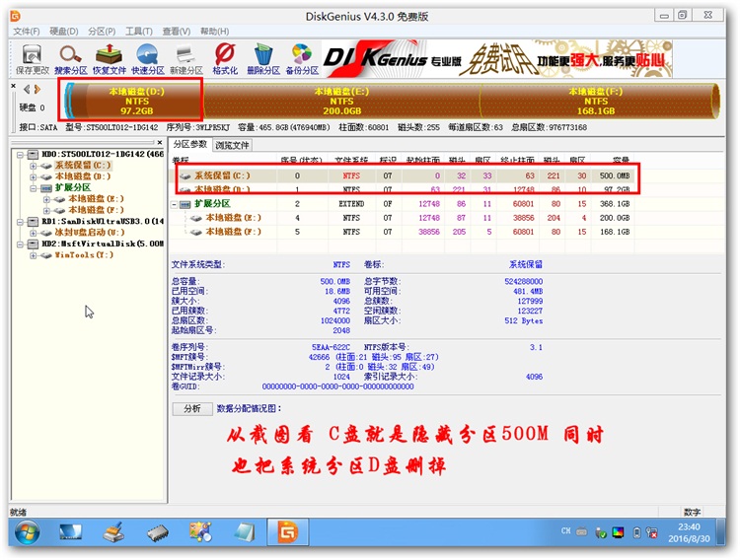Switch to the 浏览文件 tab
This screenshot has height=560, width=740.
232,145
